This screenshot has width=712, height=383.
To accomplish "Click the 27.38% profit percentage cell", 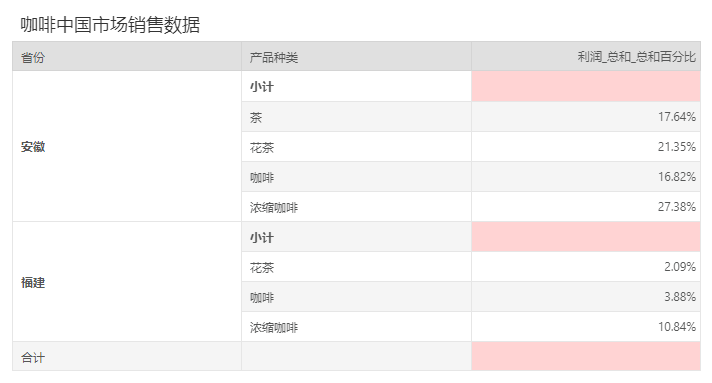I will pos(586,207).
